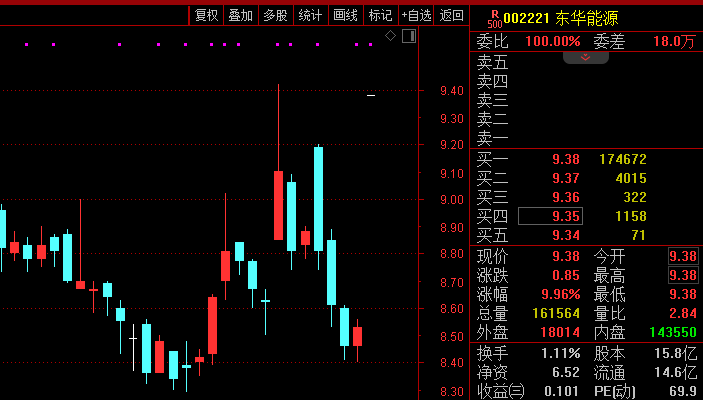Click the 外盘 value 18014
The height and width of the screenshot is (400, 703).
tap(560, 332)
